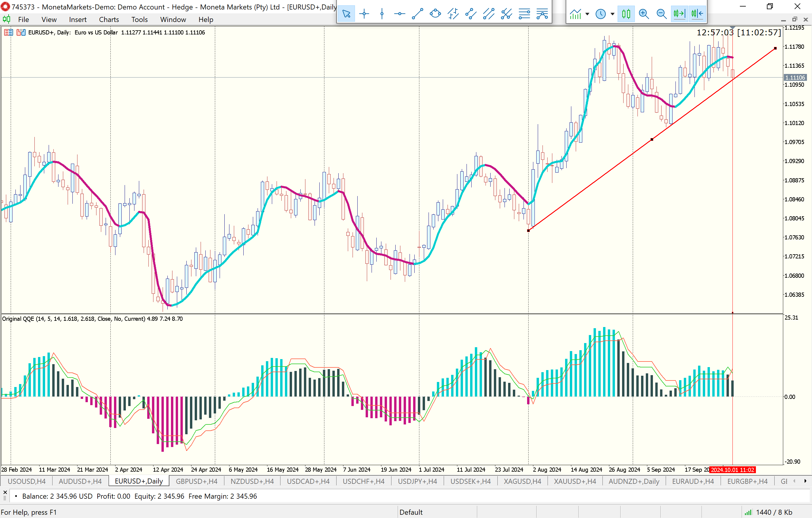Click the trendline's upper red endpoint handle
Screen dimensions: 812x518
pos(775,48)
